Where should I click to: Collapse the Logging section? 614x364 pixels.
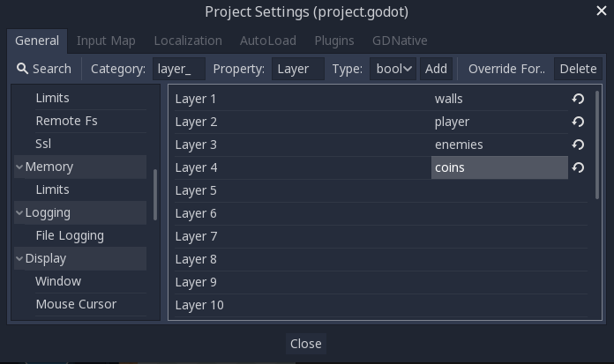click(x=19, y=212)
